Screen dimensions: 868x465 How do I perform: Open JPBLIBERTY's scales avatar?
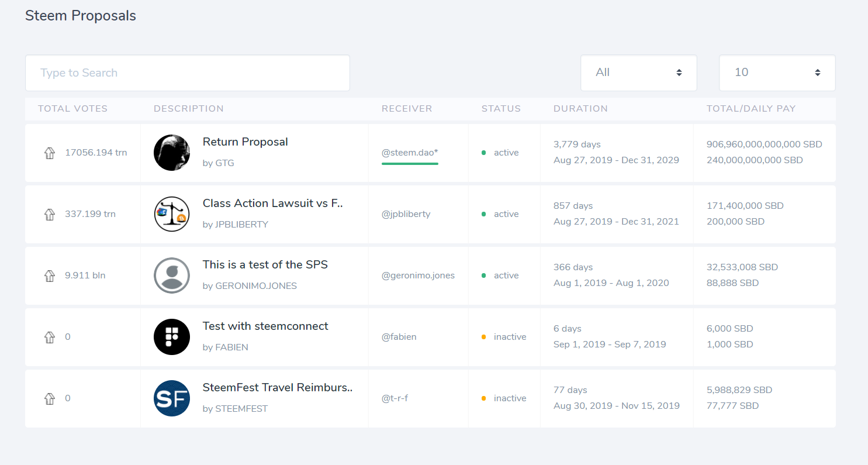[x=172, y=214]
